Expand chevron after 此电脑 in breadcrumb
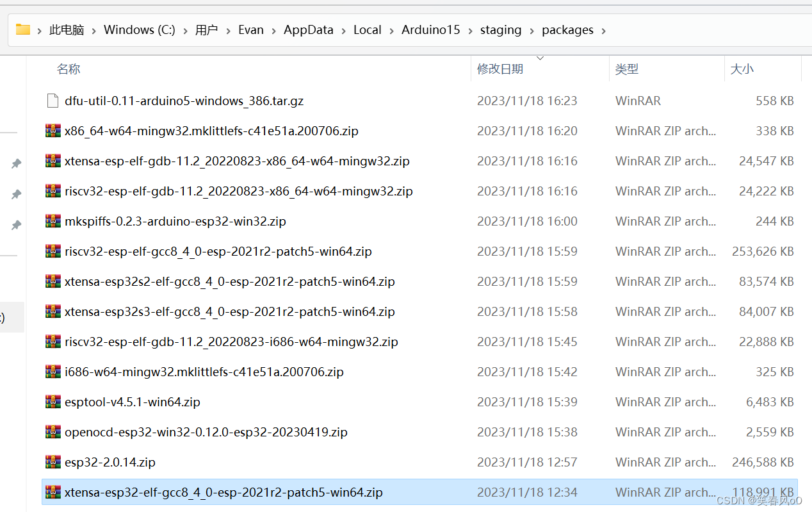 click(x=93, y=30)
